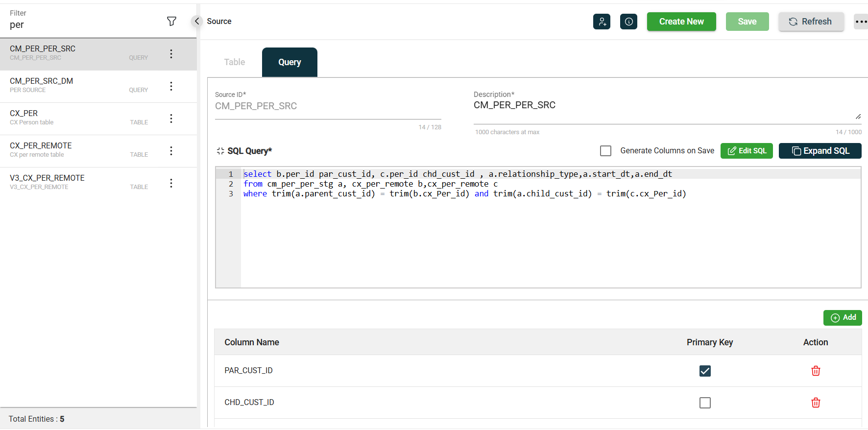
Task: Open the kebab menu for CX_PER_REMOTE
Action: 171,151
